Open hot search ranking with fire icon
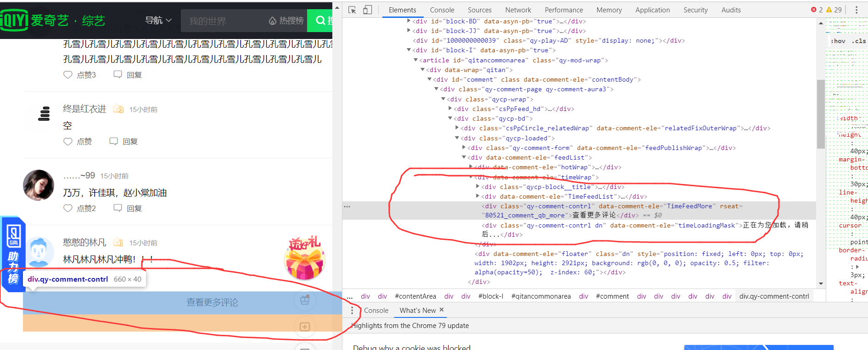Image resolution: width=868 pixels, height=350 pixels. [286, 21]
